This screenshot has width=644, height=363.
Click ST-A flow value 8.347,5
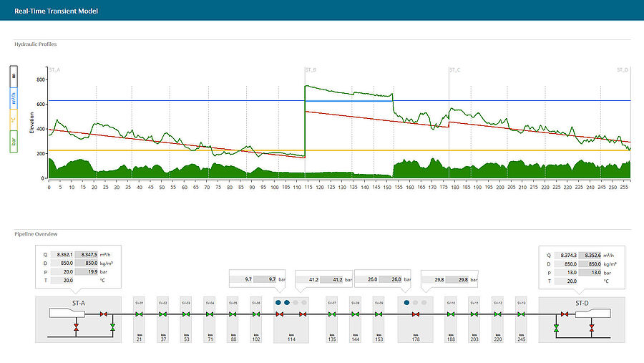tap(87, 254)
